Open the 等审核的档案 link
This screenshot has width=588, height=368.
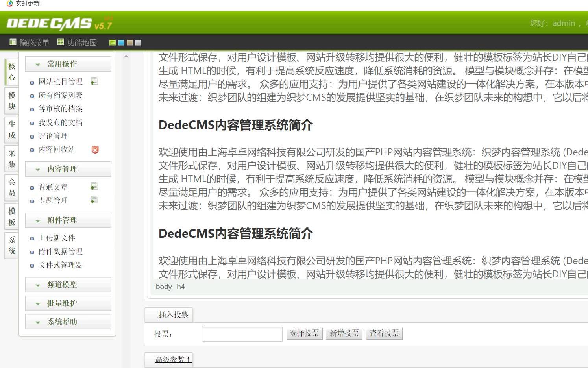click(61, 109)
